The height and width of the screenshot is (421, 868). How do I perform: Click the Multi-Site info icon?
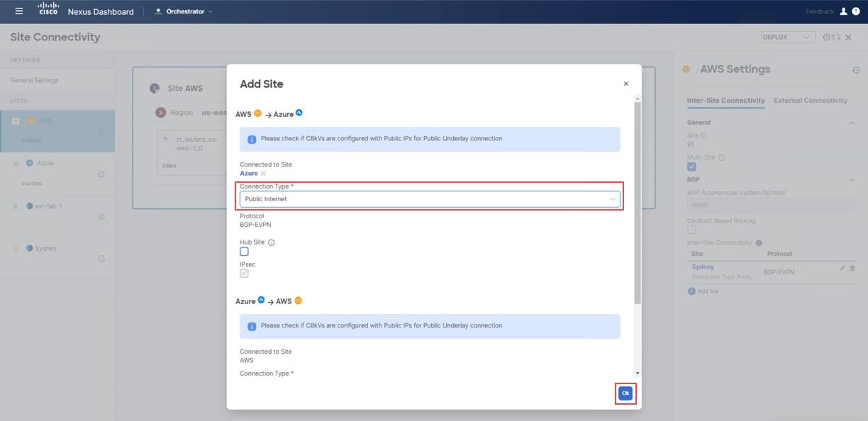722,157
